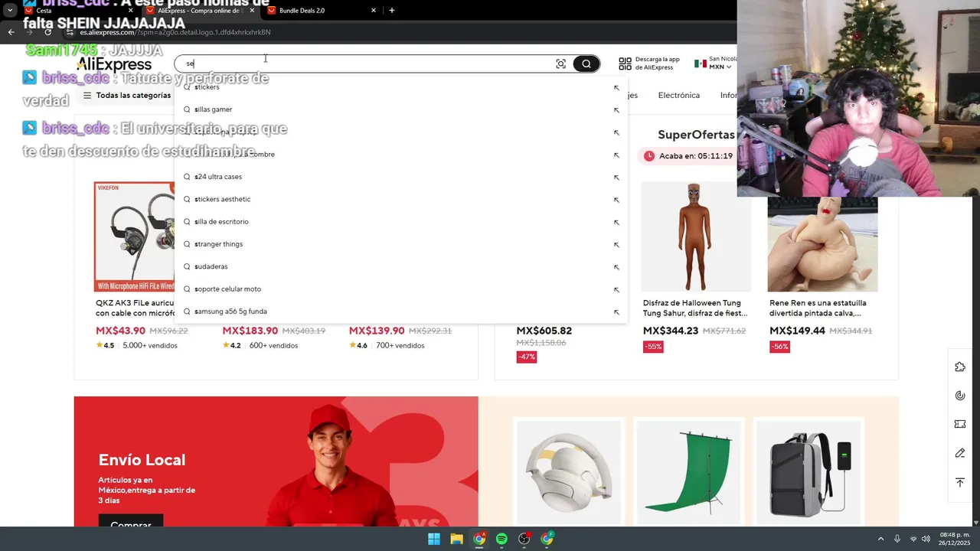
Task: Select 'stickers' search suggestion
Action: tap(401, 87)
